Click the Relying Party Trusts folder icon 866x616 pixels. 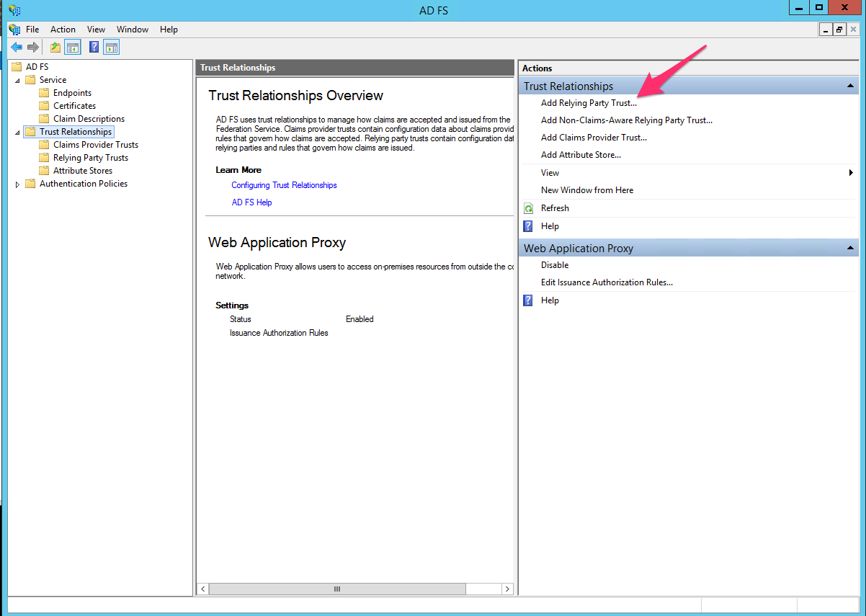[44, 158]
